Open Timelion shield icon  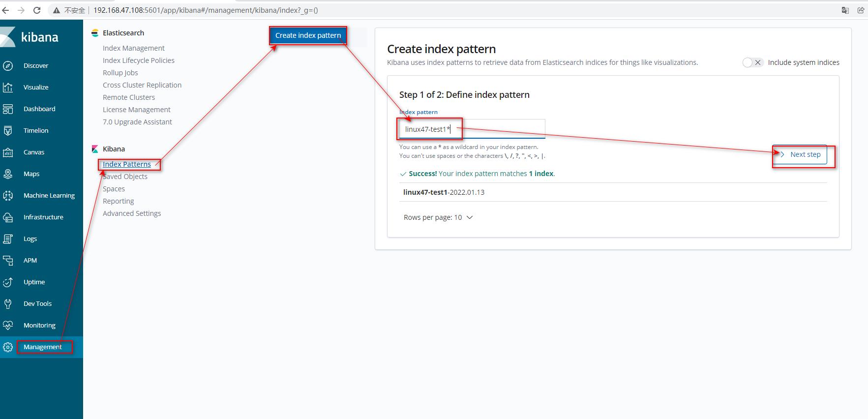point(8,131)
